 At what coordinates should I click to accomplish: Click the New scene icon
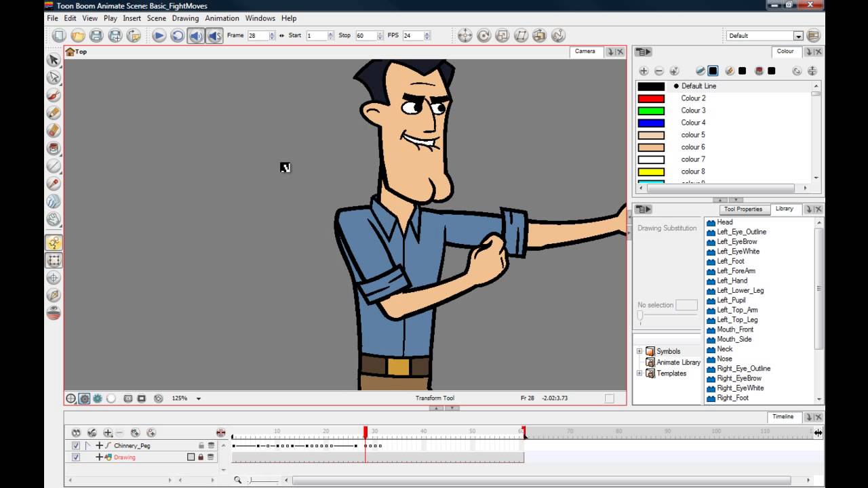[59, 36]
